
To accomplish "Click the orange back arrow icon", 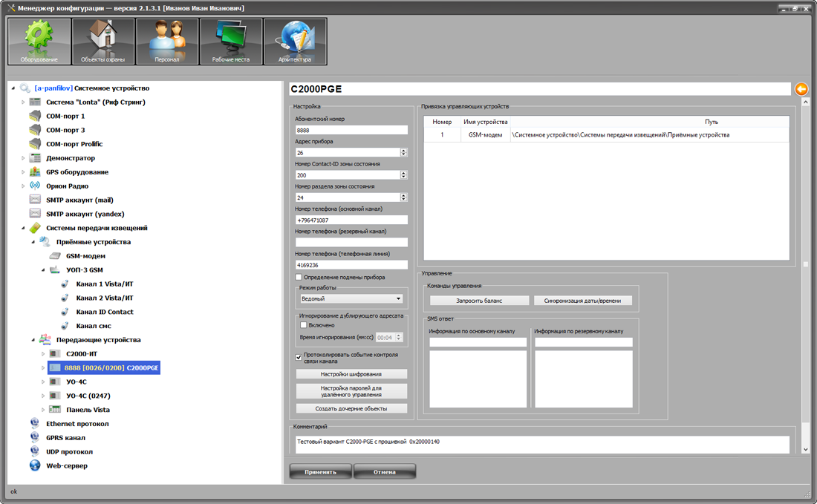I will [x=801, y=89].
